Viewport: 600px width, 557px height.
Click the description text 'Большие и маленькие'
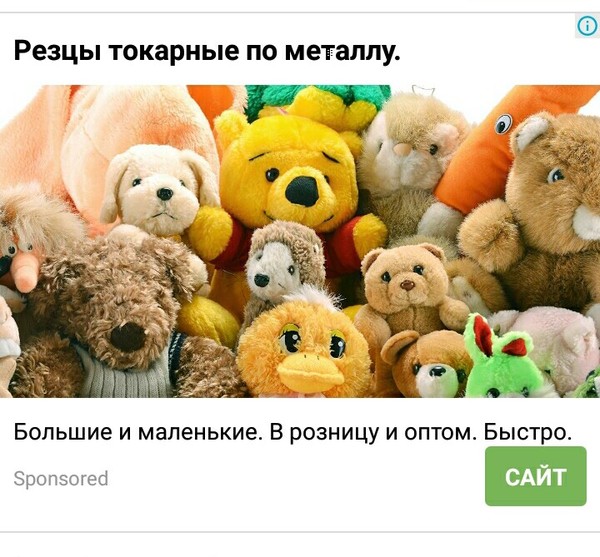[x=138, y=433]
